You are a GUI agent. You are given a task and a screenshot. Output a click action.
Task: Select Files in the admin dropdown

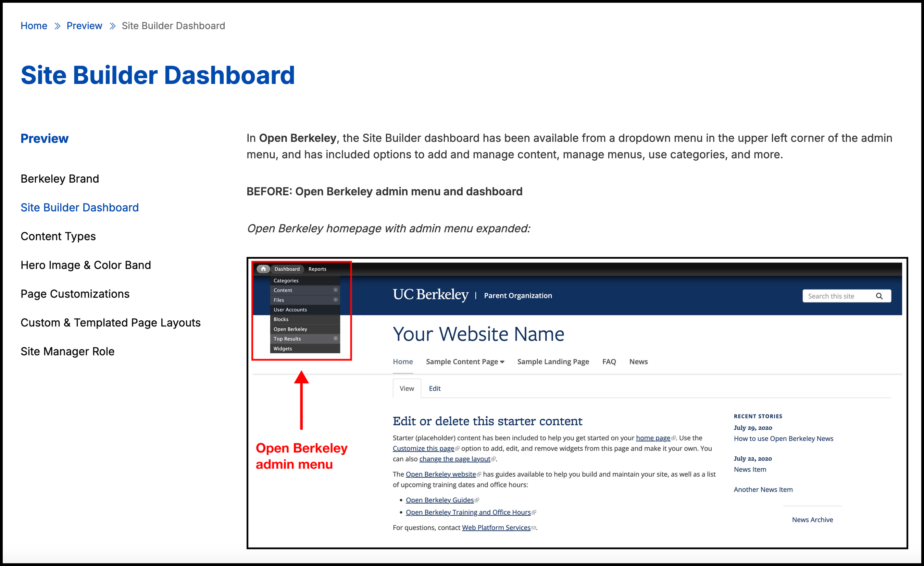pos(305,300)
